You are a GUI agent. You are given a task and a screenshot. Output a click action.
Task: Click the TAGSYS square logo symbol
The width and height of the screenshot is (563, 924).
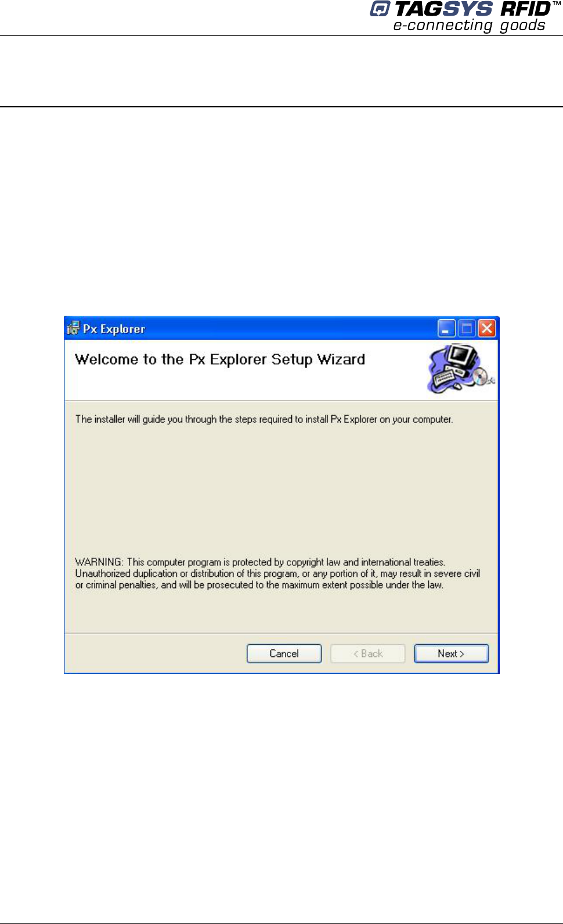380,9
